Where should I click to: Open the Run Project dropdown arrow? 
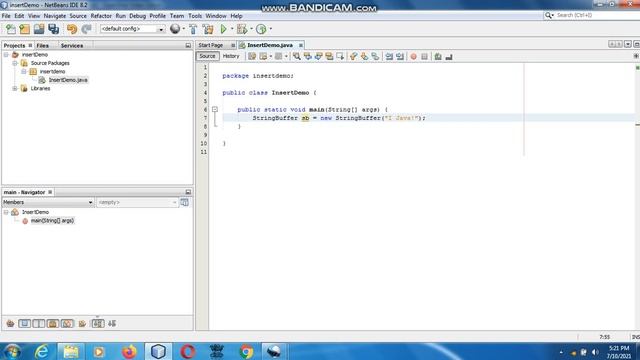coord(232,29)
